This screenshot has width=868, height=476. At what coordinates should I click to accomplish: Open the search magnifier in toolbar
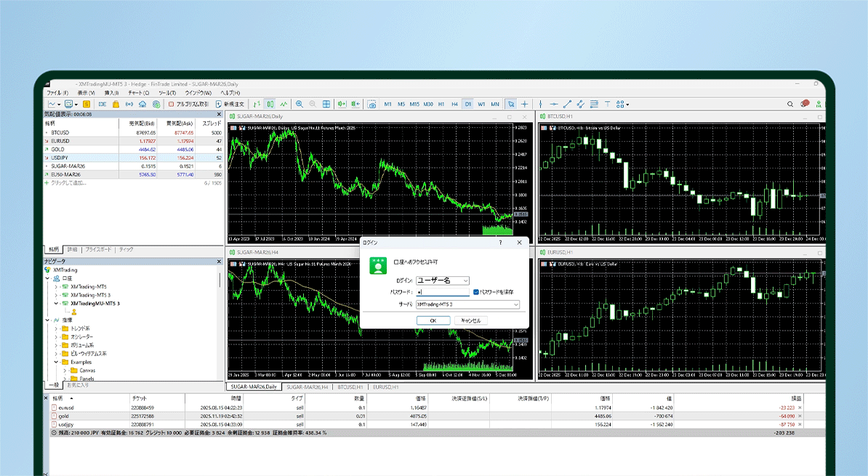pyautogui.click(x=791, y=104)
